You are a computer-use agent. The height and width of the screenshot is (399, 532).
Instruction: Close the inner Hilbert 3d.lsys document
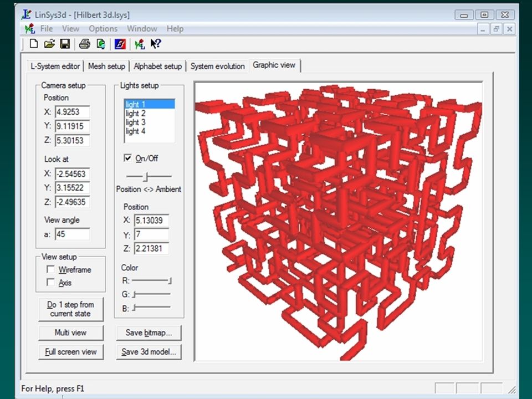click(x=509, y=29)
